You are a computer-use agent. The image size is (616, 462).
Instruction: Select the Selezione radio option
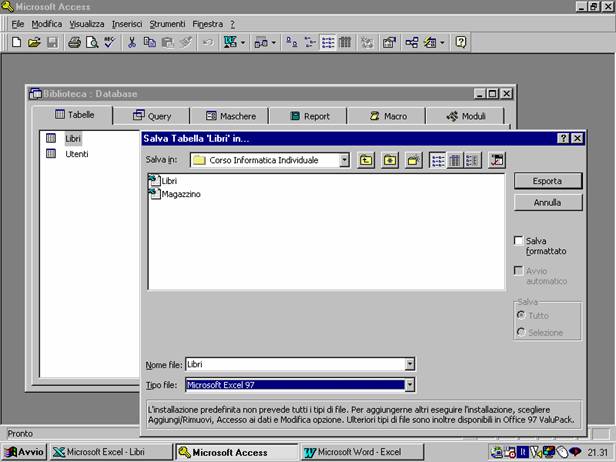521,332
